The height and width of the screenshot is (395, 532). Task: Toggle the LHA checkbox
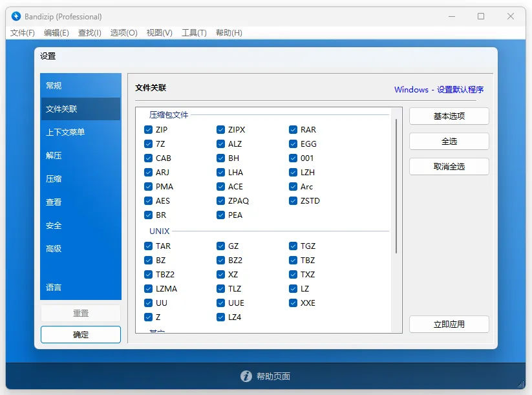[x=220, y=173]
